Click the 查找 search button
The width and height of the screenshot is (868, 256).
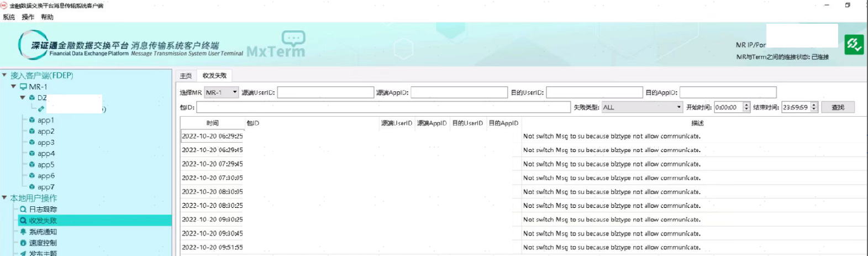point(838,107)
